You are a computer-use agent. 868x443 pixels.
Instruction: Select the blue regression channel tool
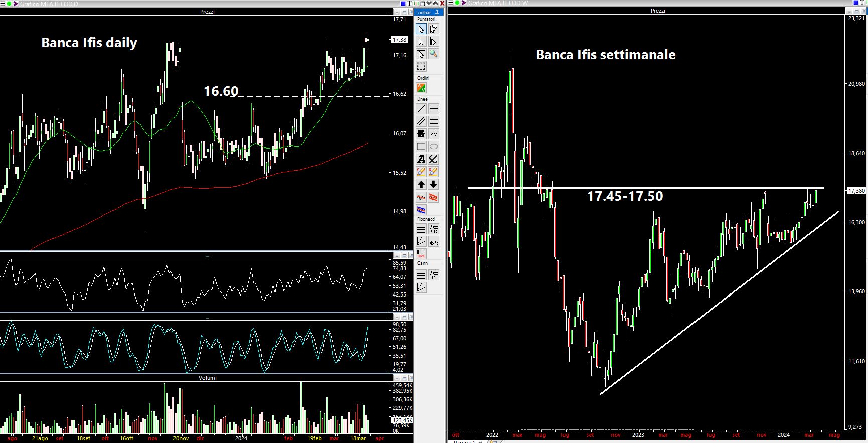[x=421, y=210]
